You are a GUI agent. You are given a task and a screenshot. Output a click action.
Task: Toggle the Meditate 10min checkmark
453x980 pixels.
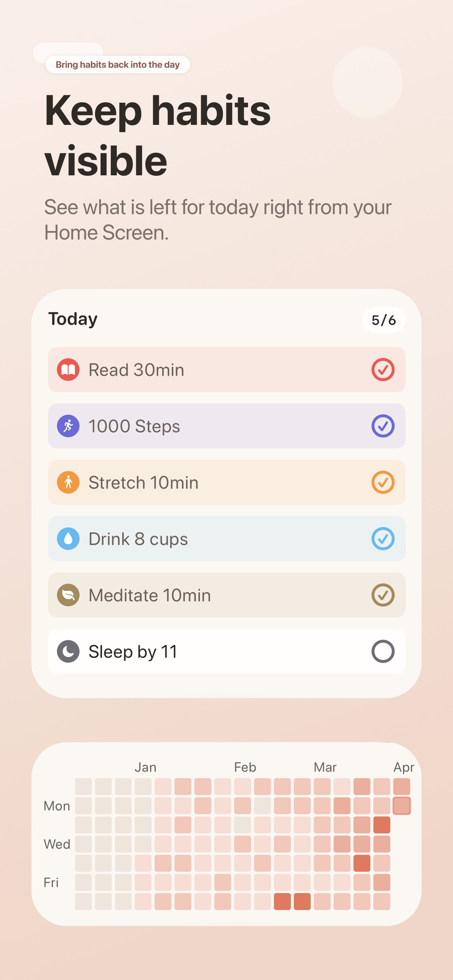coord(383,595)
